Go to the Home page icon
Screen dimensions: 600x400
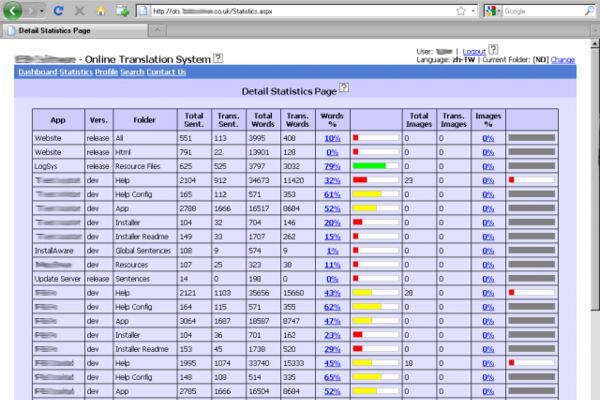[x=101, y=11]
